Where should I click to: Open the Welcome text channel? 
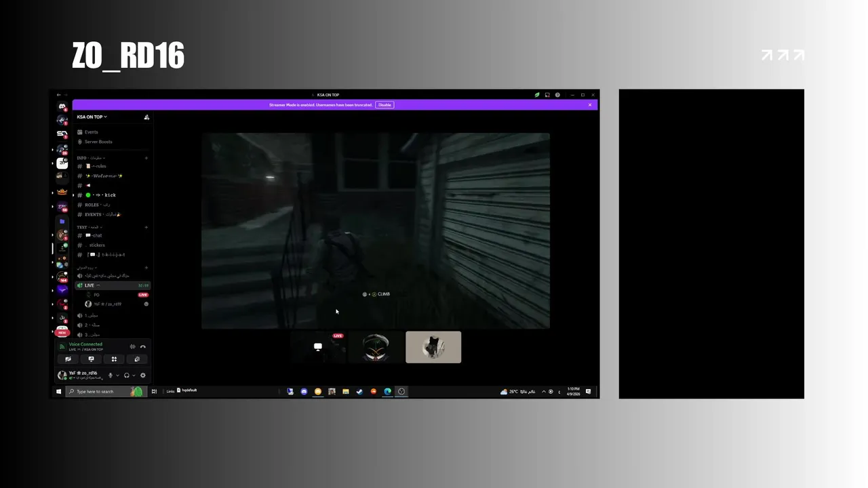pyautogui.click(x=113, y=176)
